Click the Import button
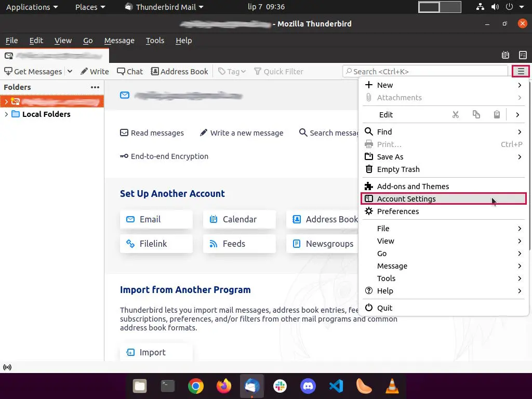 (156, 352)
